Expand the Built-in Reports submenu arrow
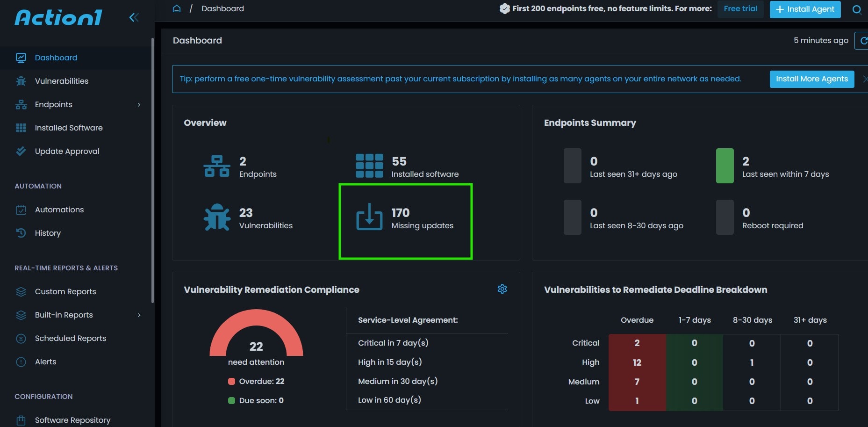Viewport: 868px width, 427px height. 139,315
